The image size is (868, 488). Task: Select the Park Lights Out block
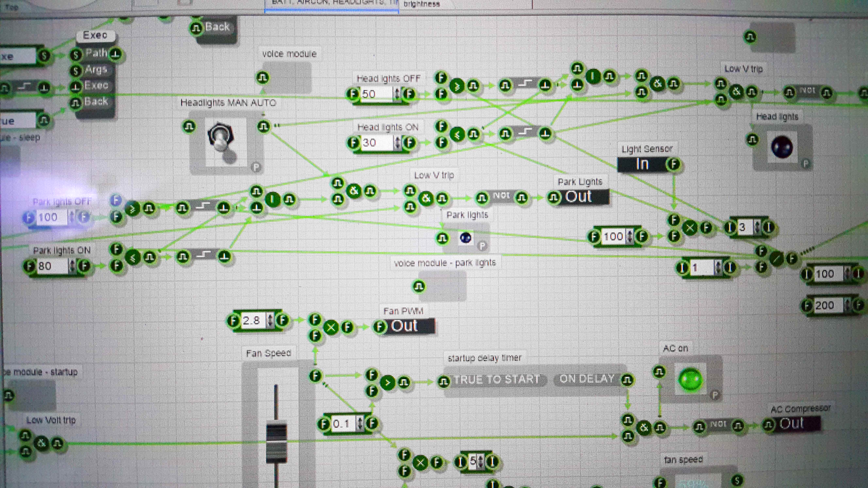click(578, 197)
